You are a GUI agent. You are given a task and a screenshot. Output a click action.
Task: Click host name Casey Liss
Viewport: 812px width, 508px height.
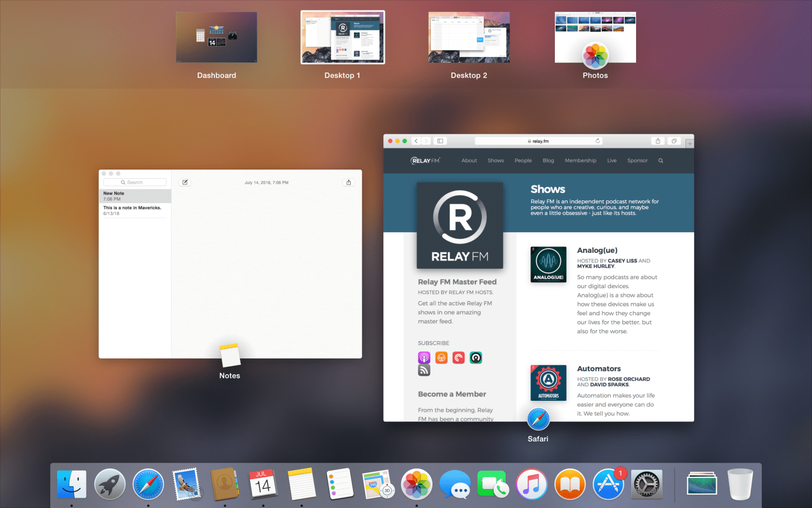pyautogui.click(x=623, y=260)
